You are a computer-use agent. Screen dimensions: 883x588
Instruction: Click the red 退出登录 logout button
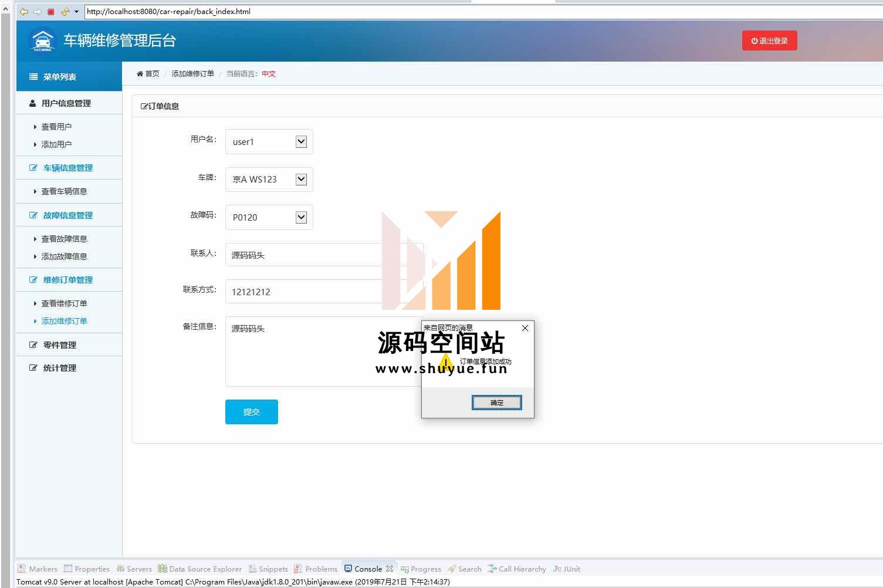coord(769,40)
